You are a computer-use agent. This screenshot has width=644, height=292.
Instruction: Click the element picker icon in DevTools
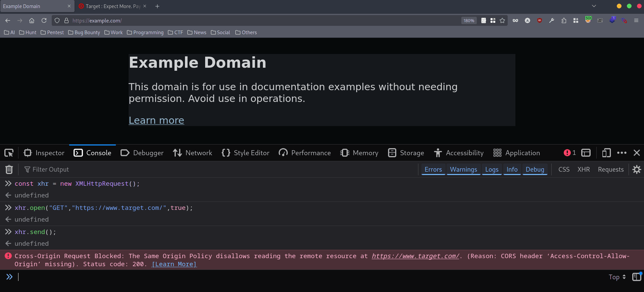pyautogui.click(x=9, y=153)
